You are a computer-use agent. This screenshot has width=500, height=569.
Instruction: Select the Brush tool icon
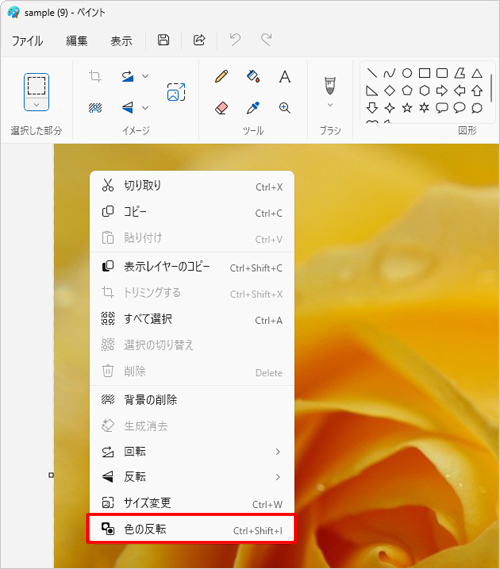(x=330, y=86)
